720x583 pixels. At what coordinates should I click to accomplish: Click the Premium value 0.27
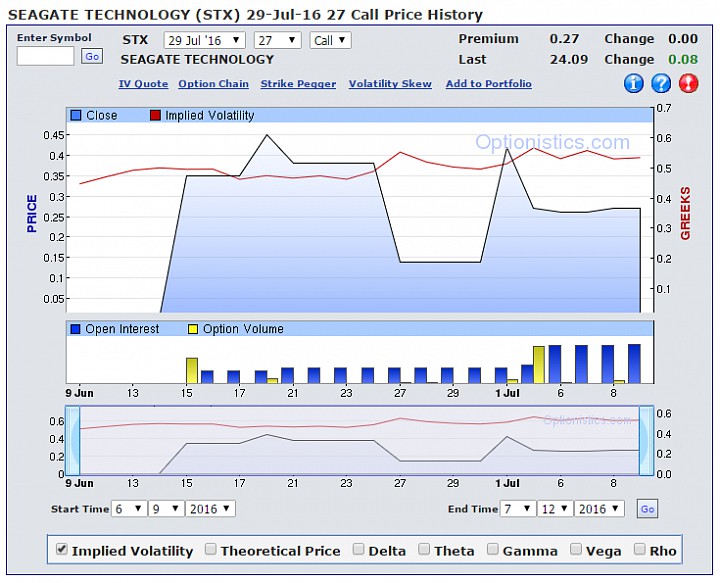(564, 39)
